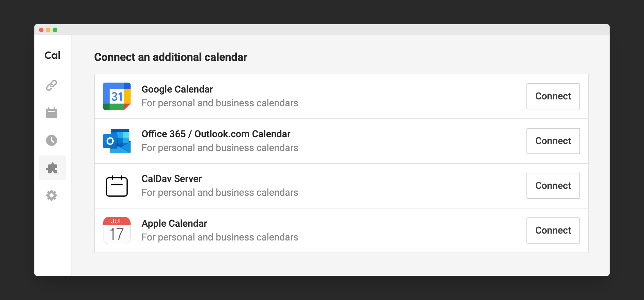
Task: Click the 'Connect an additional calendar' heading
Action: click(171, 57)
